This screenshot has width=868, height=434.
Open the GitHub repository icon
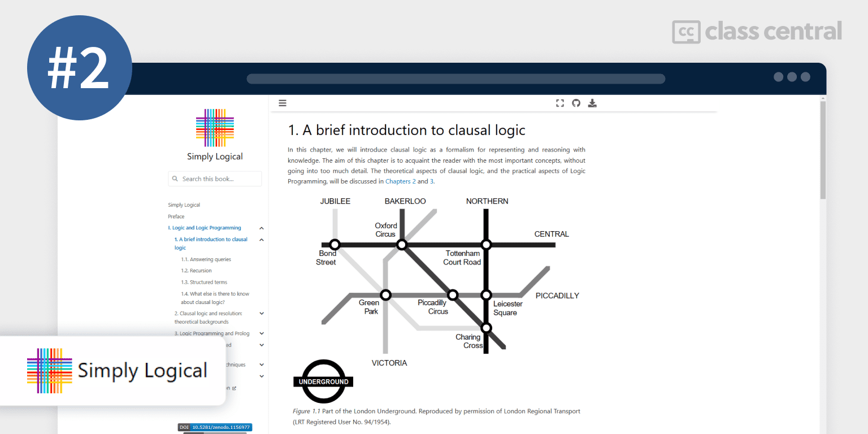(576, 103)
